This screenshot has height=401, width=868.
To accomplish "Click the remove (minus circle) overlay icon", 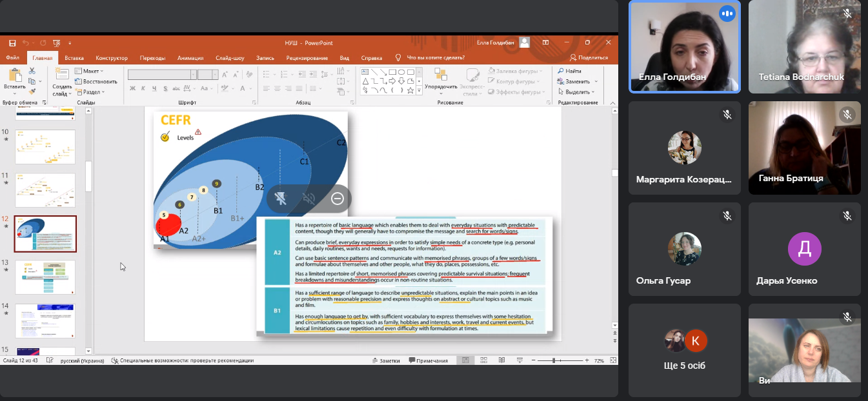I will [337, 199].
